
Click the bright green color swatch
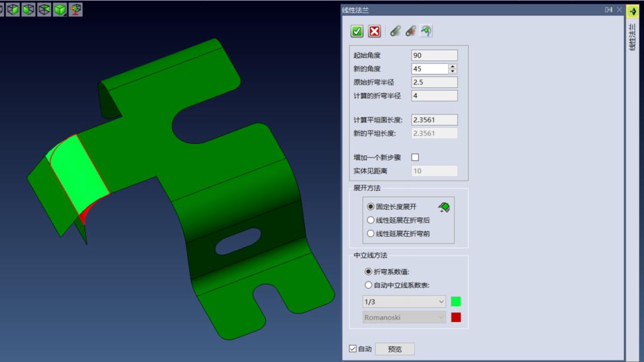coord(456,302)
